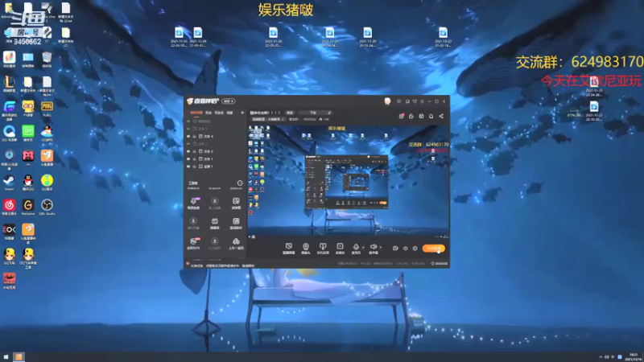Expand the speaker dropdown arrow

380,248
